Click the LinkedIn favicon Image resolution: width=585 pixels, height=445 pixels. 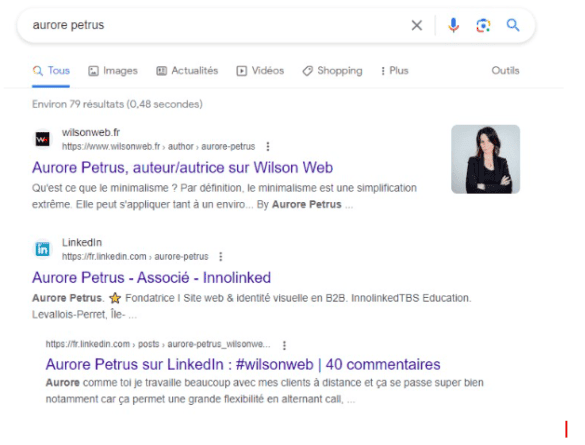[43, 249]
